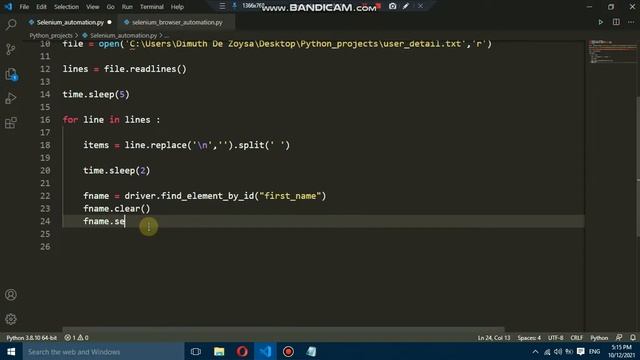The image size is (640, 360).
Task: Open the Go menu
Action: (111, 7)
